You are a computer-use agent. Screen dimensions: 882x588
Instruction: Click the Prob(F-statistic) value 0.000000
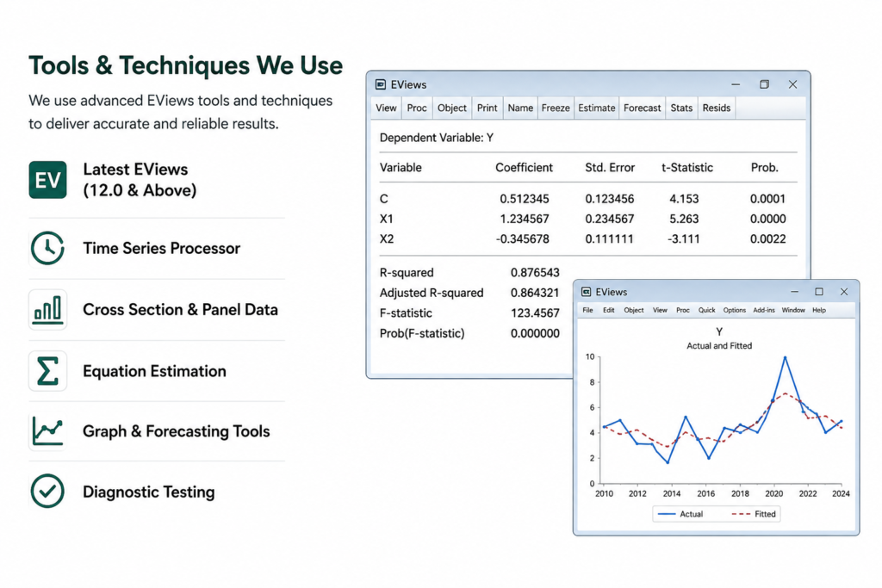tap(535, 333)
